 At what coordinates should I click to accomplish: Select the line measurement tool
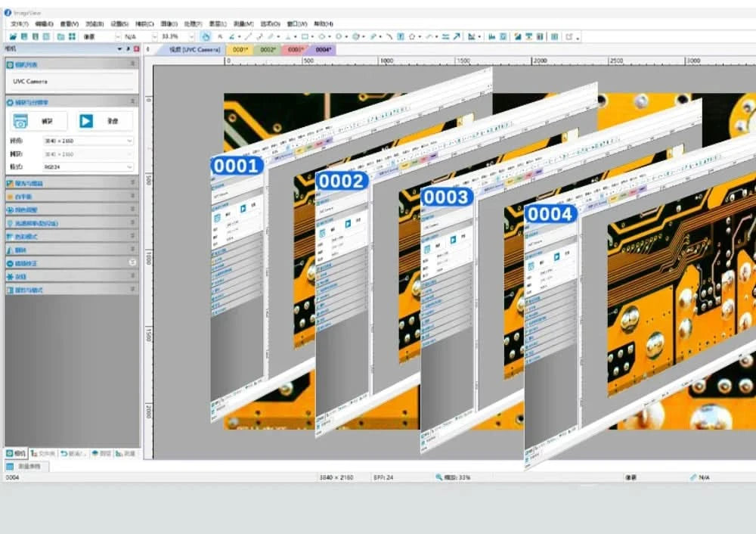pos(248,36)
